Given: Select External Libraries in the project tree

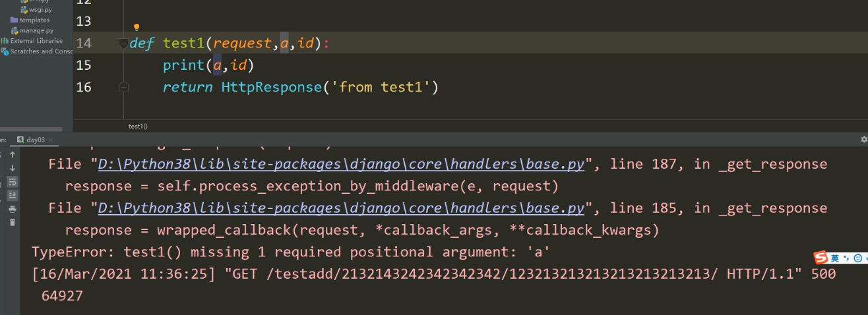Looking at the screenshot, I should click(36, 41).
